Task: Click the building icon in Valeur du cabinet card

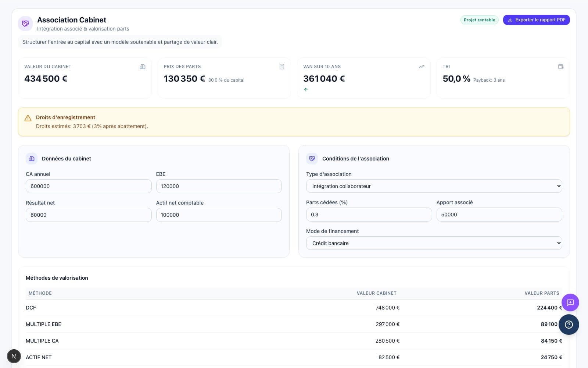Action: click(x=143, y=67)
